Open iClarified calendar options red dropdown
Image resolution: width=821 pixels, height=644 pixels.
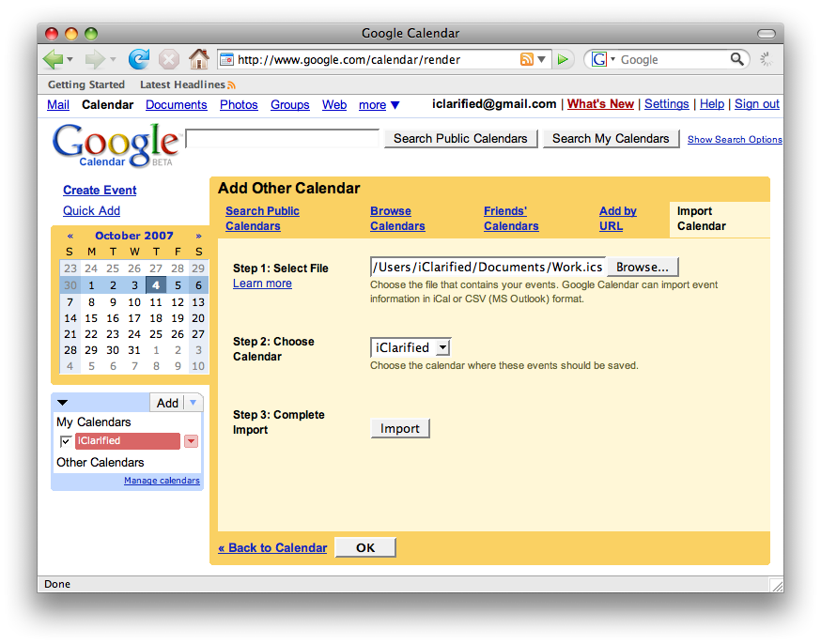click(x=191, y=441)
